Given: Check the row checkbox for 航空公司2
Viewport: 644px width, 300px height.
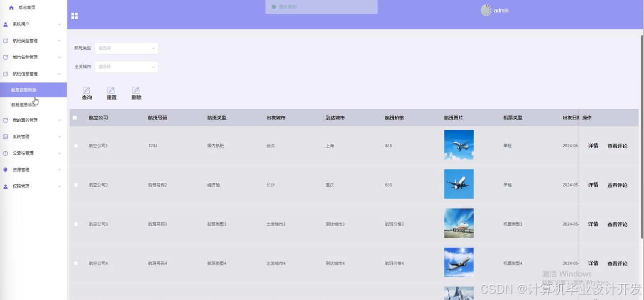Looking at the screenshot, I should [x=76, y=185].
